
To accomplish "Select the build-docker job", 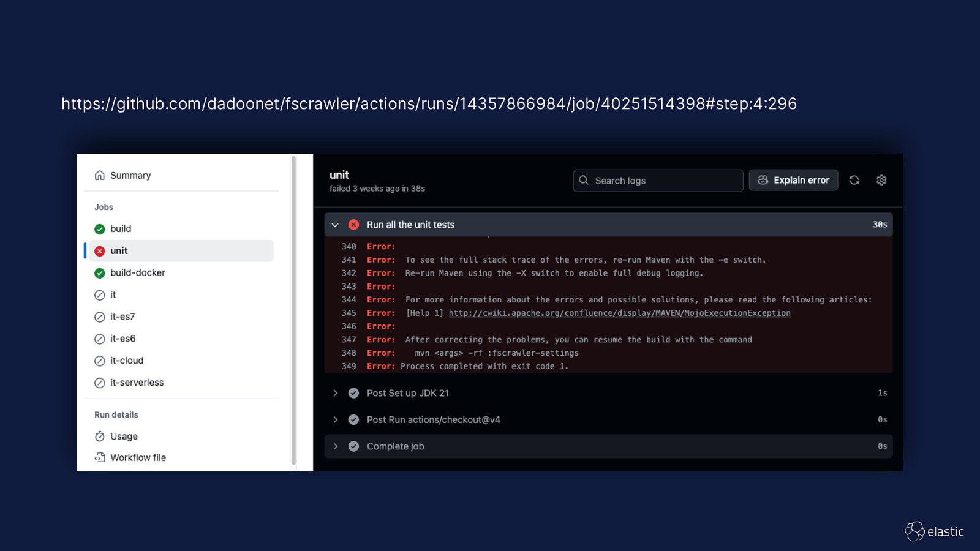I will (x=138, y=273).
